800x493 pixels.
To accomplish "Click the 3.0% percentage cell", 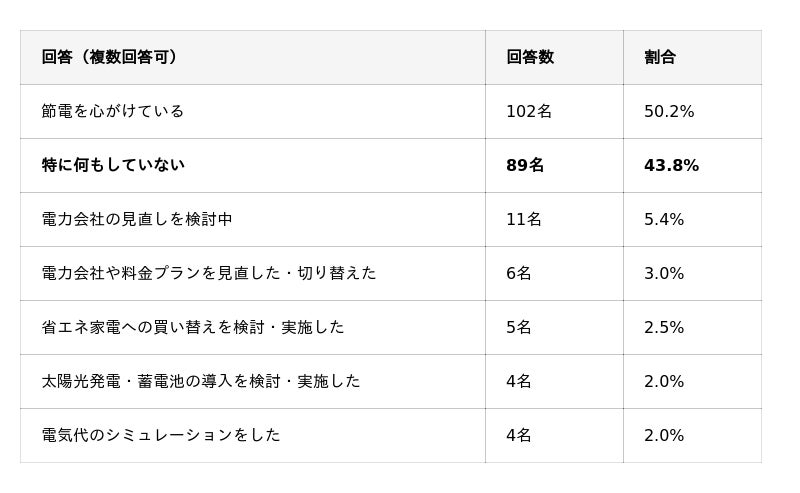I will [664, 273].
